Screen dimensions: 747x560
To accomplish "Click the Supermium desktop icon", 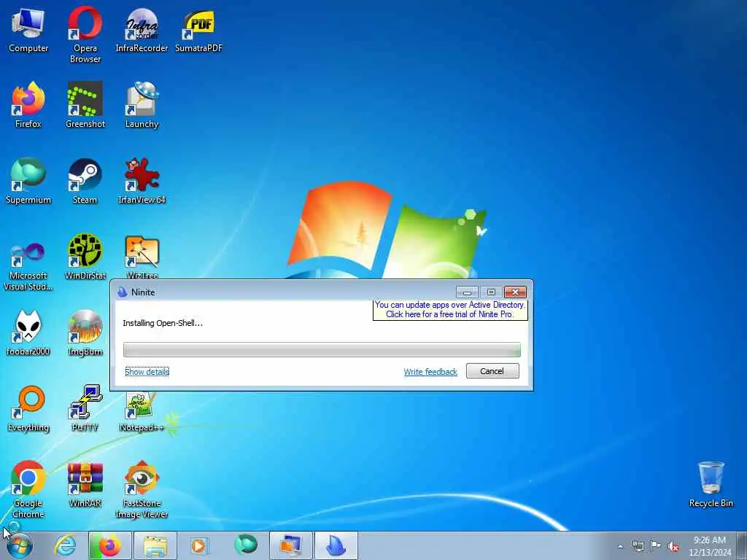I will (x=28, y=181).
